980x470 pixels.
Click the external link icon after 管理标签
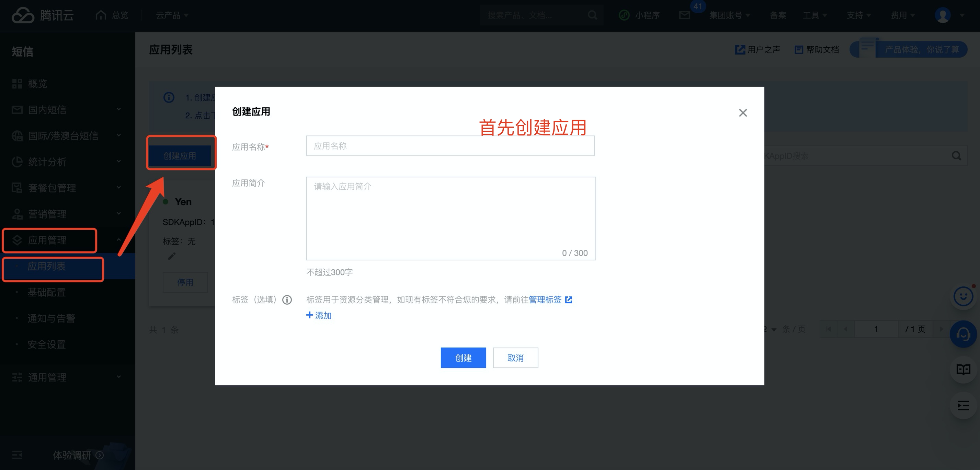(568, 300)
